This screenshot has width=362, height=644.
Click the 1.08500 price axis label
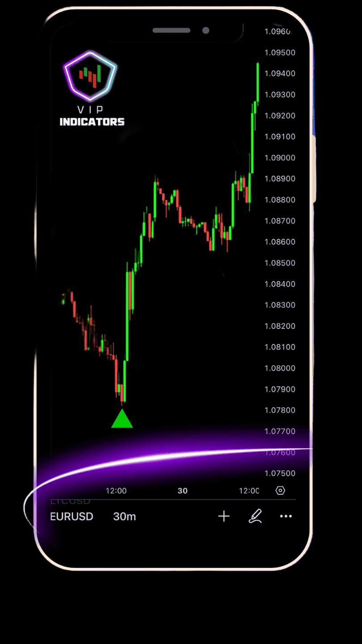coord(280,263)
